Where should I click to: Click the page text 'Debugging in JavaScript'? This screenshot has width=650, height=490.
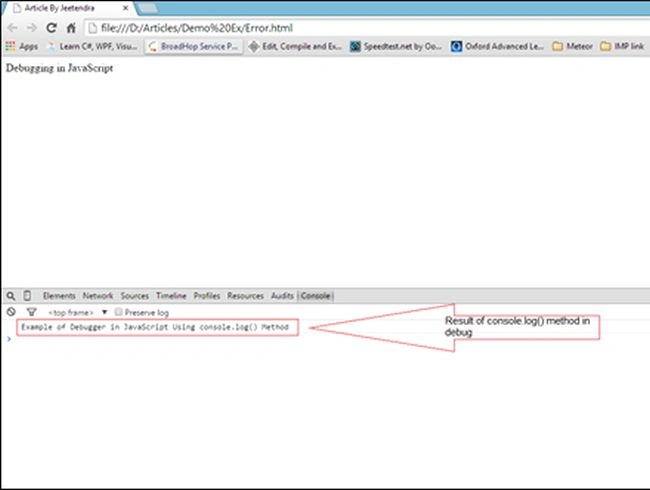click(x=59, y=68)
